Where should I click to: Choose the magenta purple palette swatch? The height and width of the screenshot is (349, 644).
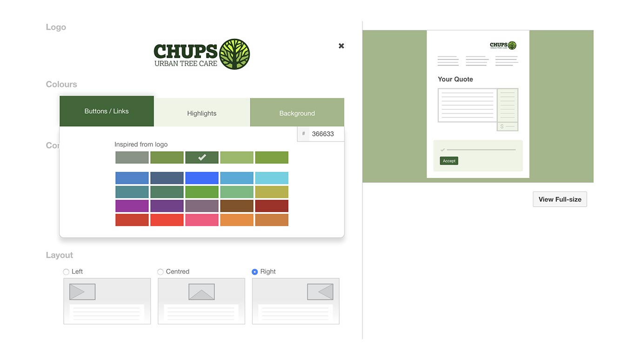pyautogui.click(x=132, y=206)
